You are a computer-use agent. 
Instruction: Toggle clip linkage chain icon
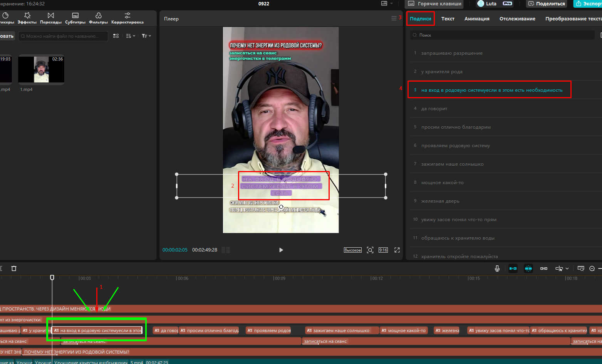tap(544, 268)
